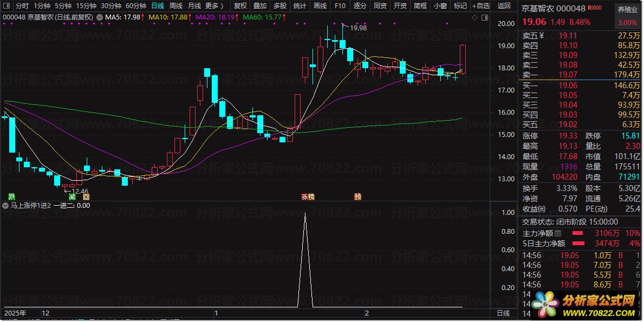Click the 跌停 value 15.81

630,136
